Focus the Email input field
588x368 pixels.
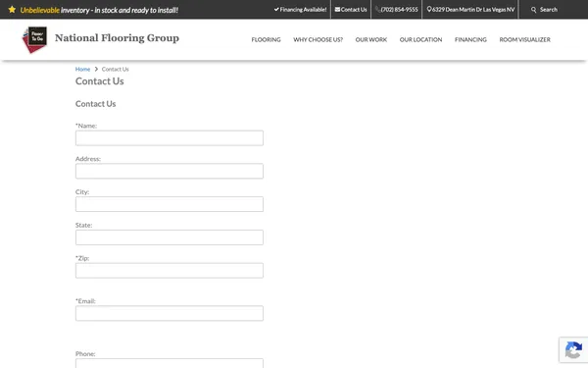point(170,313)
